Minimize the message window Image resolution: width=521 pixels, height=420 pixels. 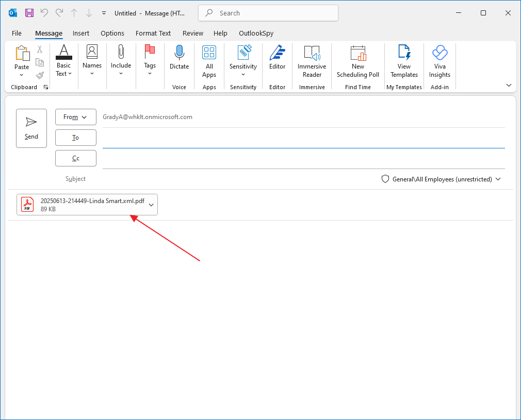tap(459, 13)
